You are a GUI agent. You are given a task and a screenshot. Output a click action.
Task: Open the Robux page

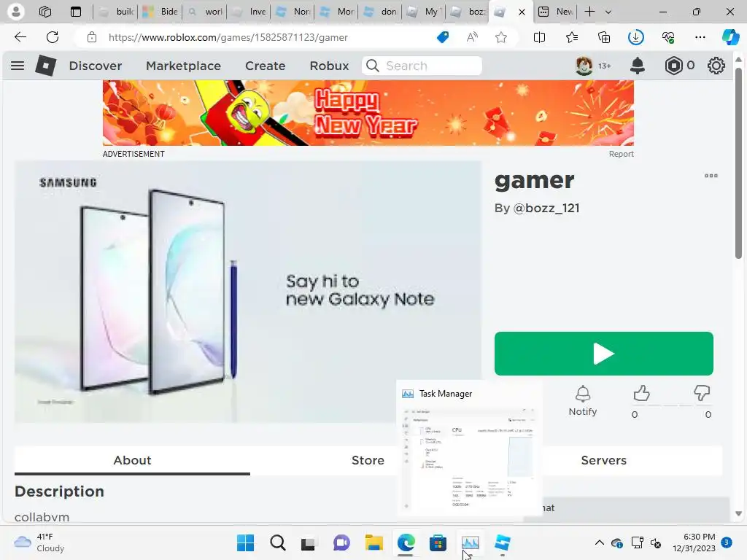tap(329, 66)
